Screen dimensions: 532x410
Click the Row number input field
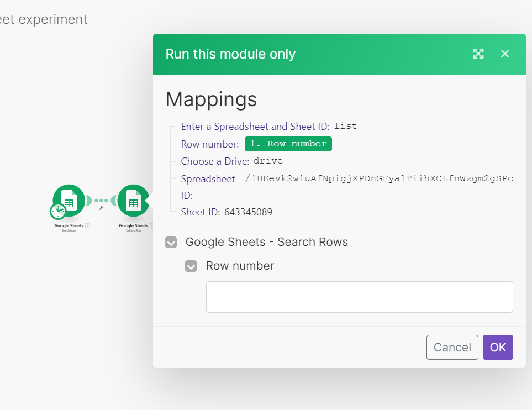359,297
